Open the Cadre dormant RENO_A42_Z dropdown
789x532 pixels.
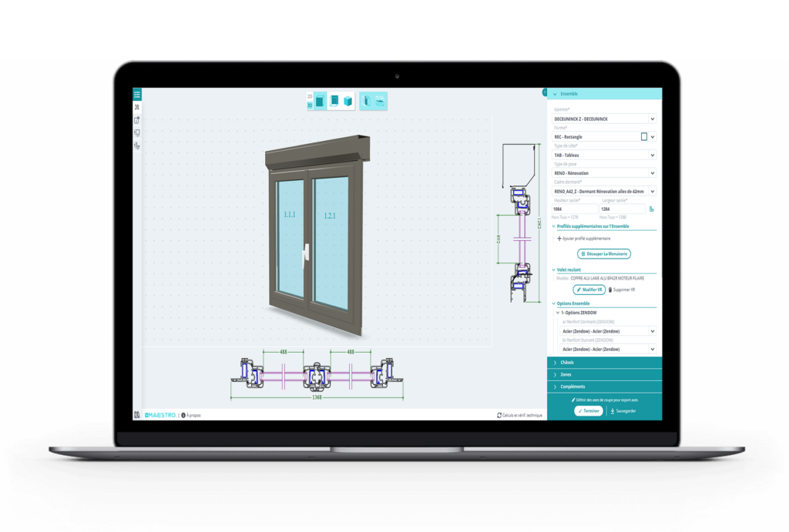pyautogui.click(x=604, y=192)
